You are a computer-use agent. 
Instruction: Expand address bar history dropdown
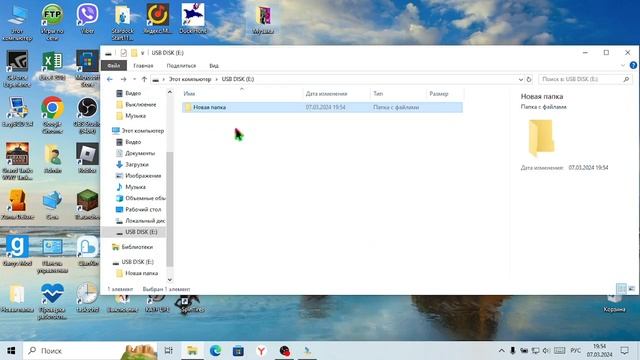[521, 79]
